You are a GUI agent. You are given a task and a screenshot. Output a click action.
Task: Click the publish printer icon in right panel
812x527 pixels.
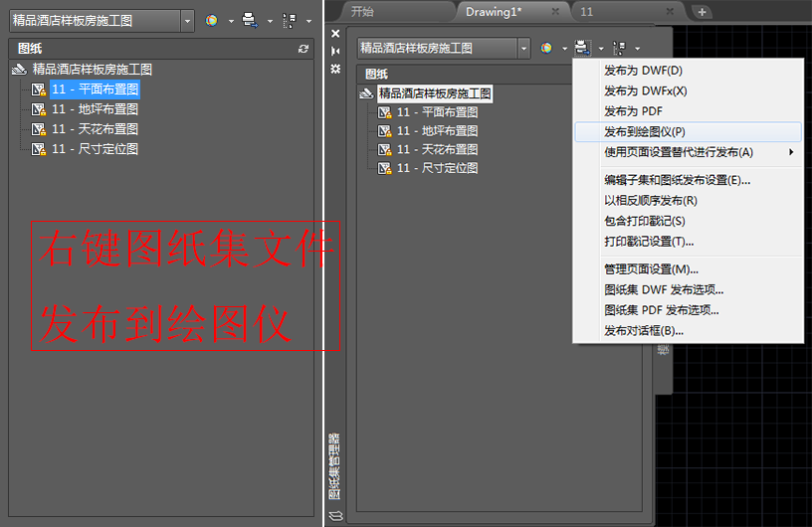click(582, 48)
